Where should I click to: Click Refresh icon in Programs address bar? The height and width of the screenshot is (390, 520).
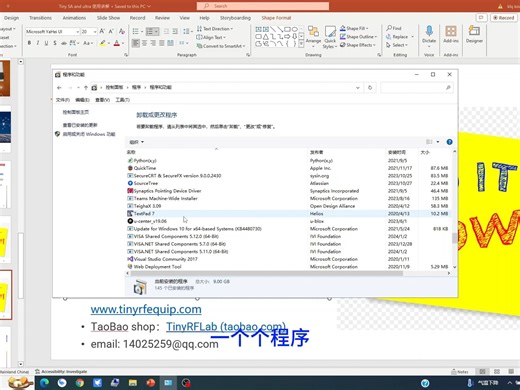coord(370,88)
